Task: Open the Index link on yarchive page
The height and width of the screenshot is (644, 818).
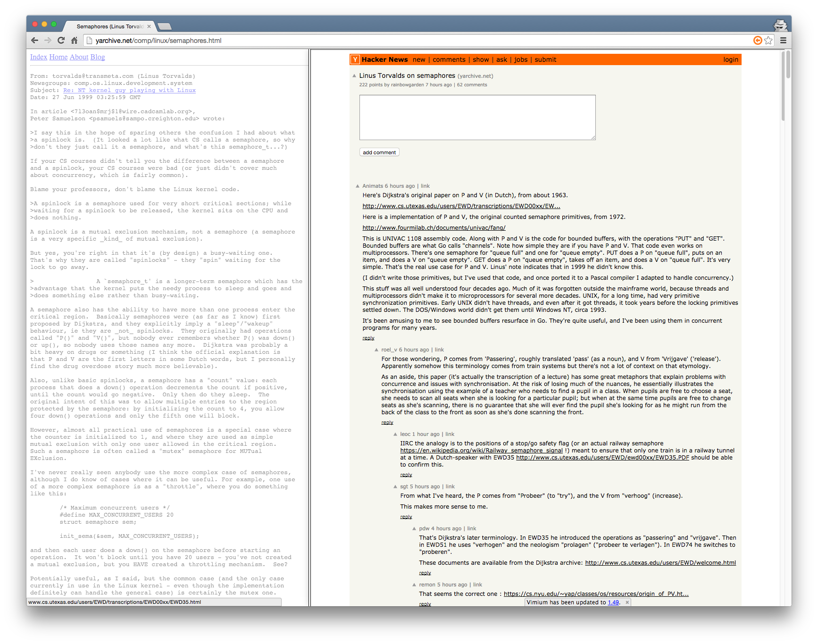Action: [39, 57]
